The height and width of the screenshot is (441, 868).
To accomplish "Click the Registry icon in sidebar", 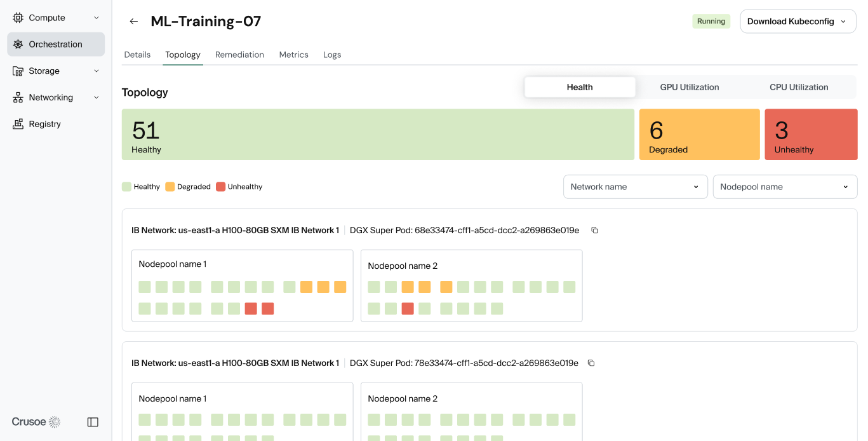I will tap(18, 124).
